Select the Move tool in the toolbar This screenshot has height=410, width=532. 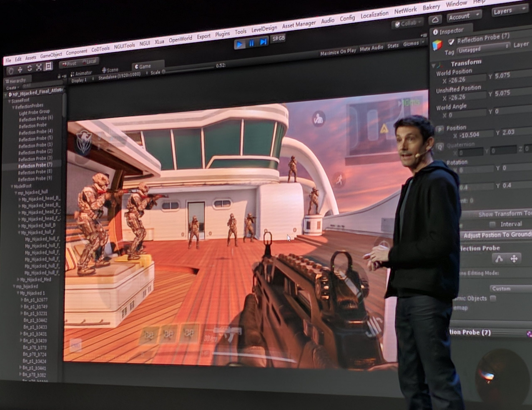20,70
